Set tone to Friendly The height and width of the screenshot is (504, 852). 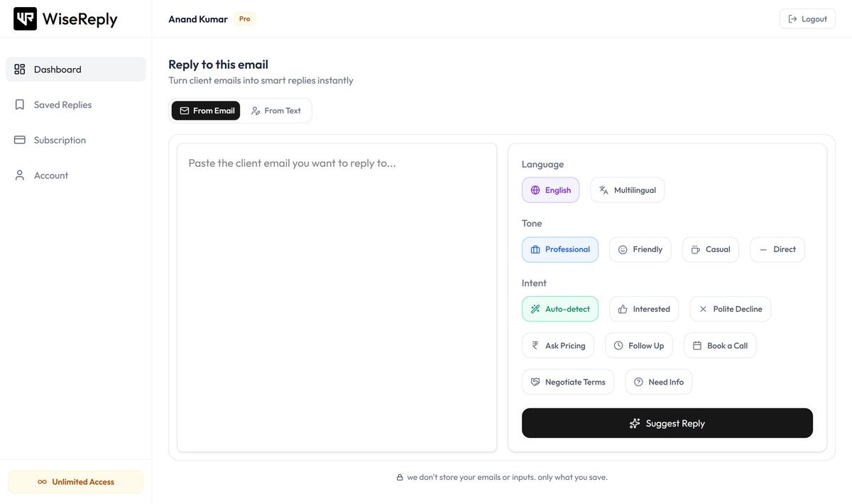[640, 250]
